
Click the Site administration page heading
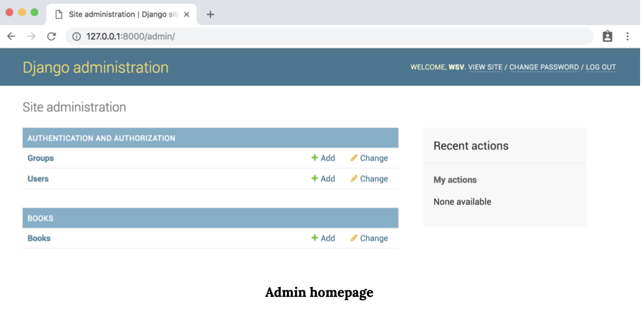click(74, 107)
